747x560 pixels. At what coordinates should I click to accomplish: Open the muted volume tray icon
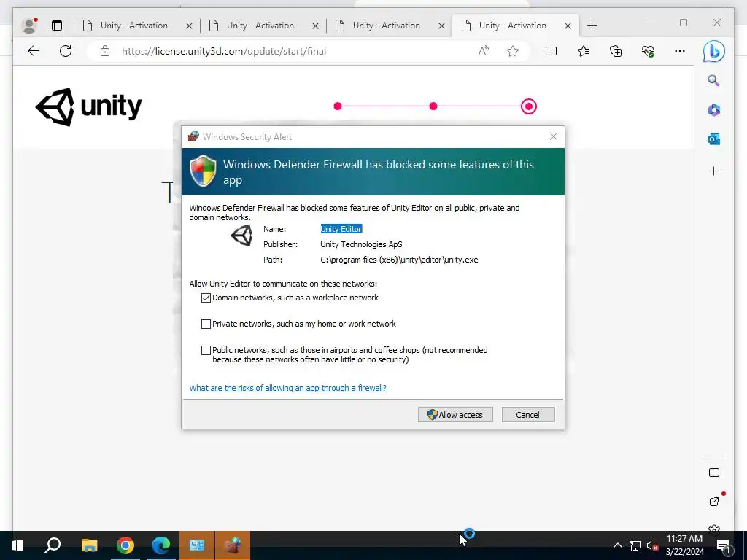[x=652, y=545]
